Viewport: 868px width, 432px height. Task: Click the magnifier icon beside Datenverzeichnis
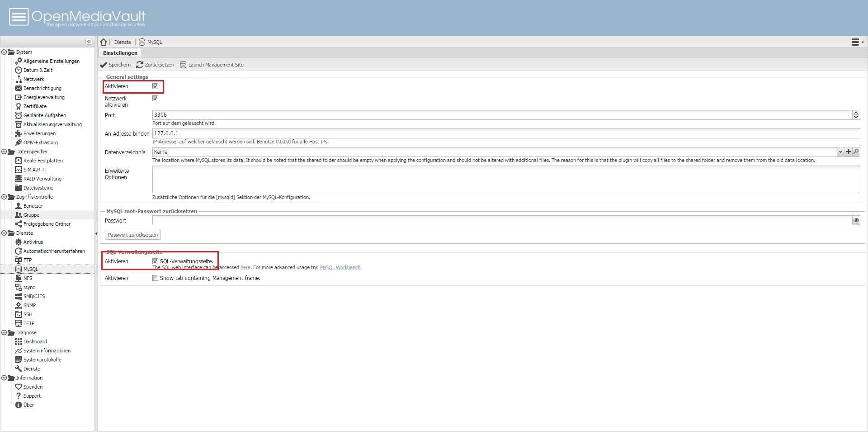856,152
